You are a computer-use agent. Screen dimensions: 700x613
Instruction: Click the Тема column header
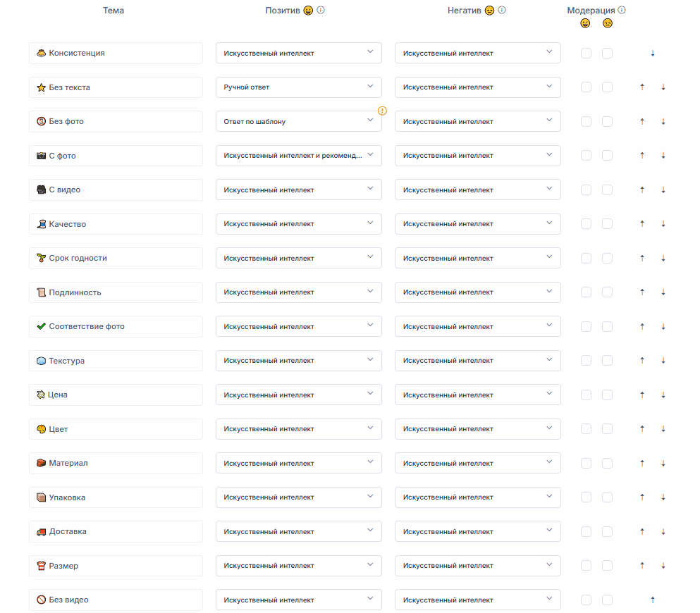click(x=113, y=11)
